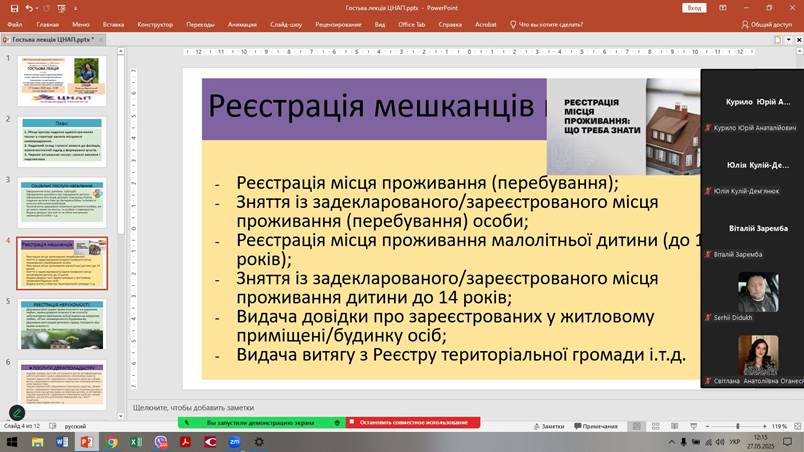
Task: Open the Анимация ribbon tab
Action: [242, 23]
